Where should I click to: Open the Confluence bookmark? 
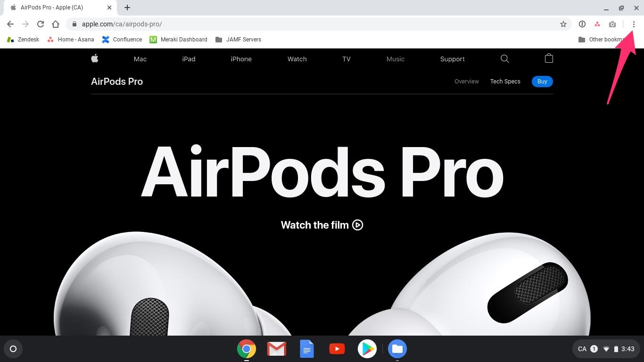coord(122,40)
